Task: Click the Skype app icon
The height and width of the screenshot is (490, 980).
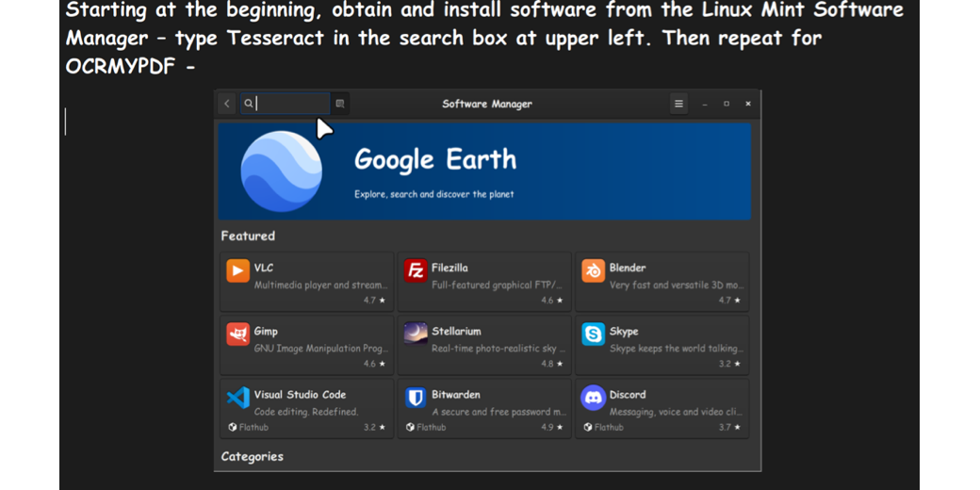Action: coord(593,334)
